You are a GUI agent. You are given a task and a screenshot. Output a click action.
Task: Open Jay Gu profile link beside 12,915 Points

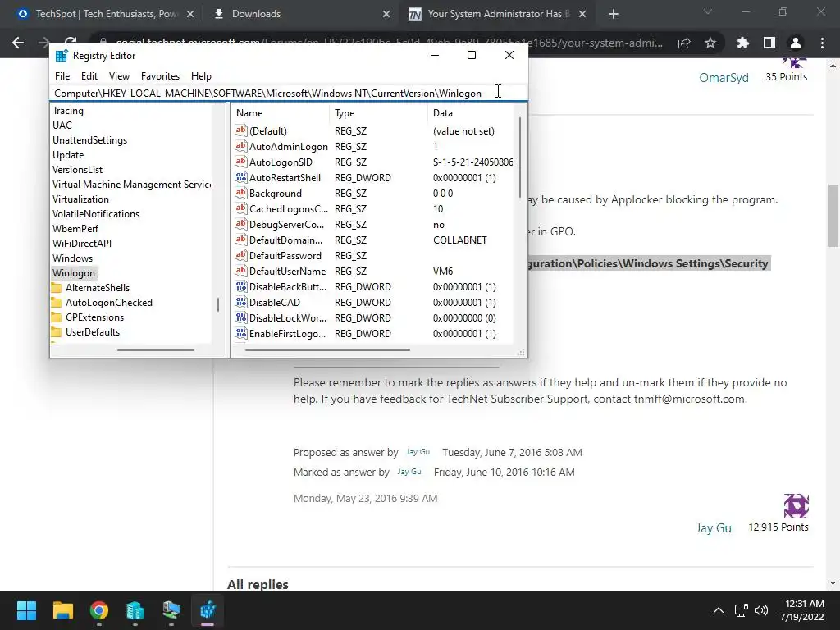pos(714,527)
